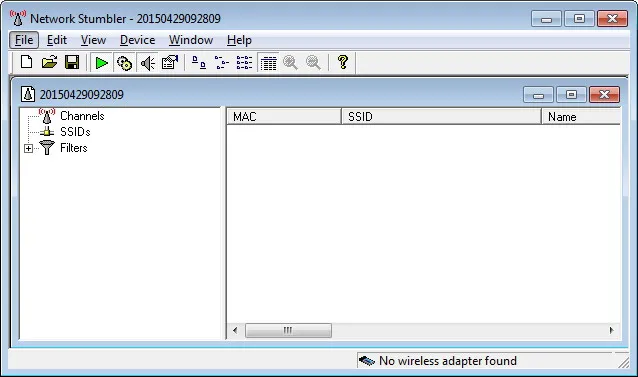Create a new document with New icon
Viewport: 638px width, 377px height.
(x=26, y=63)
